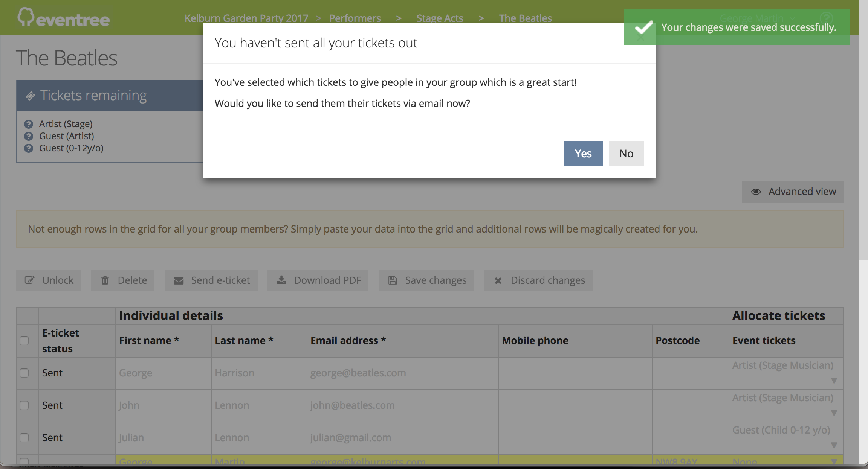The image size is (868, 469).
Task: Toggle the select-all checkbox in table header
Action: [x=24, y=341]
